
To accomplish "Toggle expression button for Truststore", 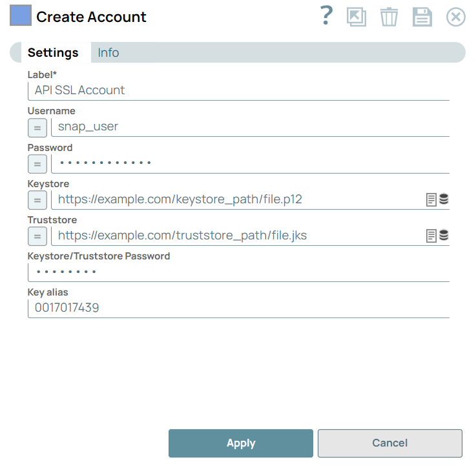I will tap(37, 236).
